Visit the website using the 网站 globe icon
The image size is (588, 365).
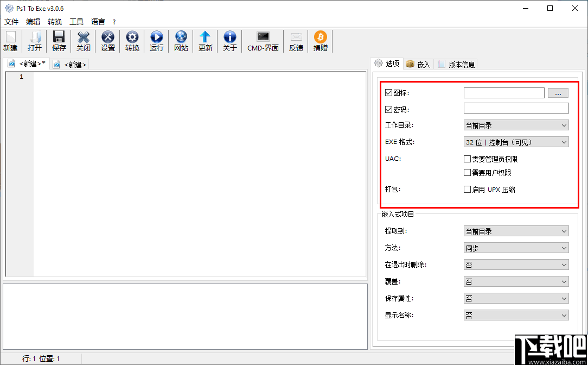(x=181, y=41)
